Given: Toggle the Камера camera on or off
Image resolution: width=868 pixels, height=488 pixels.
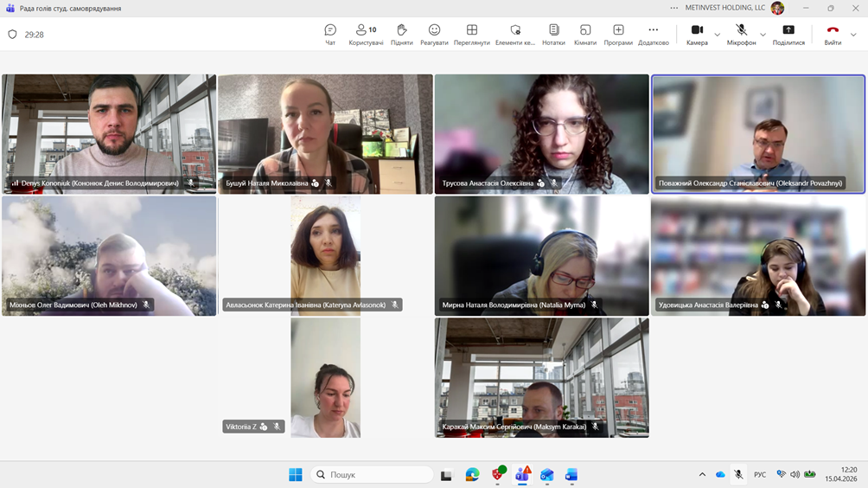Looking at the screenshot, I should click(697, 34).
